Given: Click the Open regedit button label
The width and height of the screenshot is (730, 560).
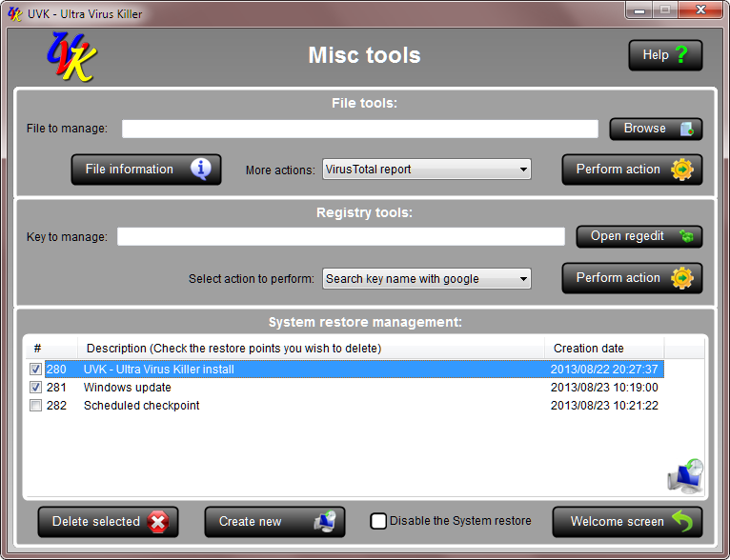Looking at the screenshot, I should [x=627, y=236].
